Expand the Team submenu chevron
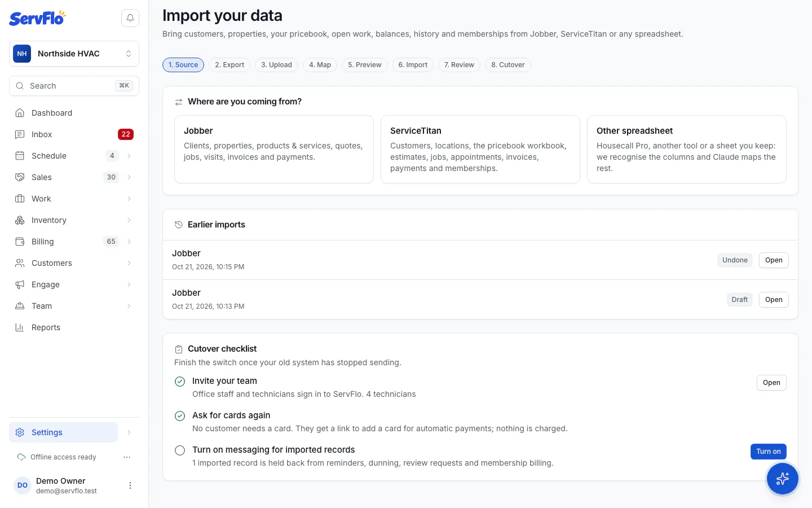 129,306
